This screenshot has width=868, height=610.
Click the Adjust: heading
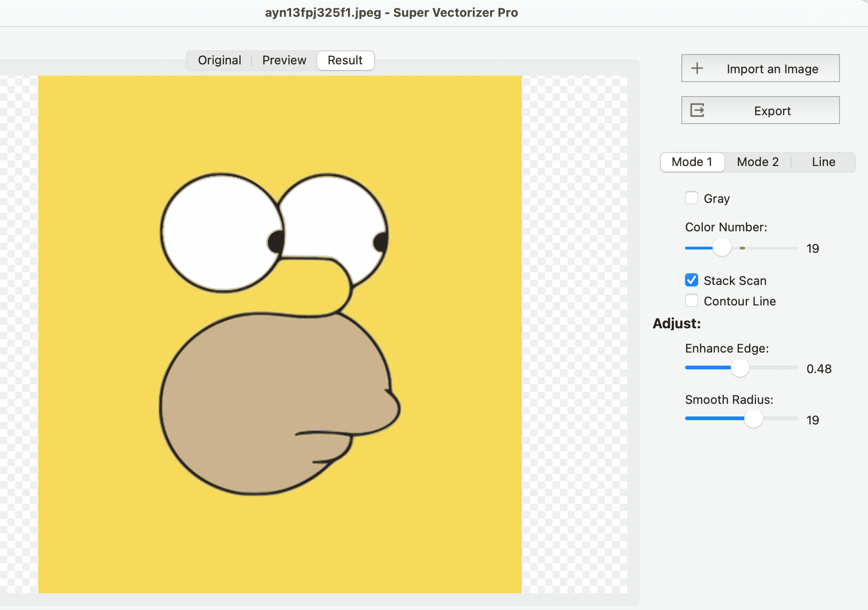[677, 323]
